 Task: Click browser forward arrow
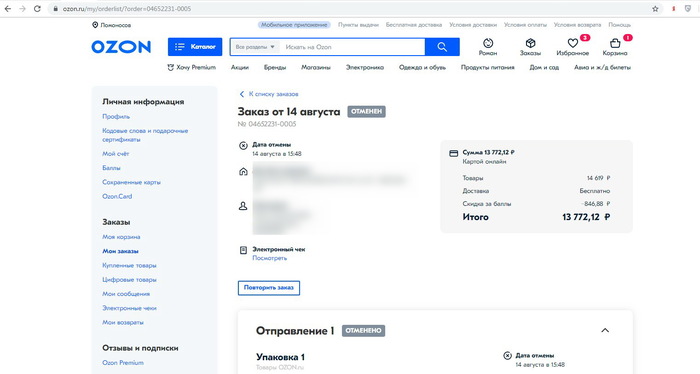(22, 8)
